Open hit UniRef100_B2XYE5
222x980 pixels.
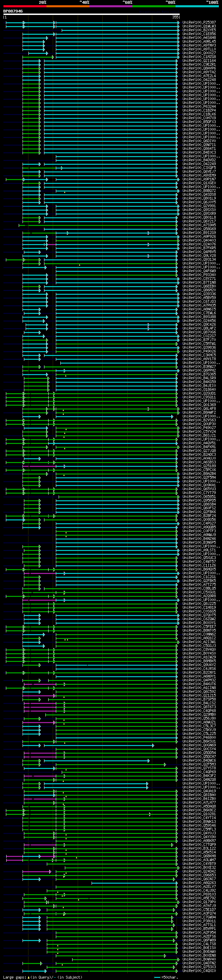point(199,30)
